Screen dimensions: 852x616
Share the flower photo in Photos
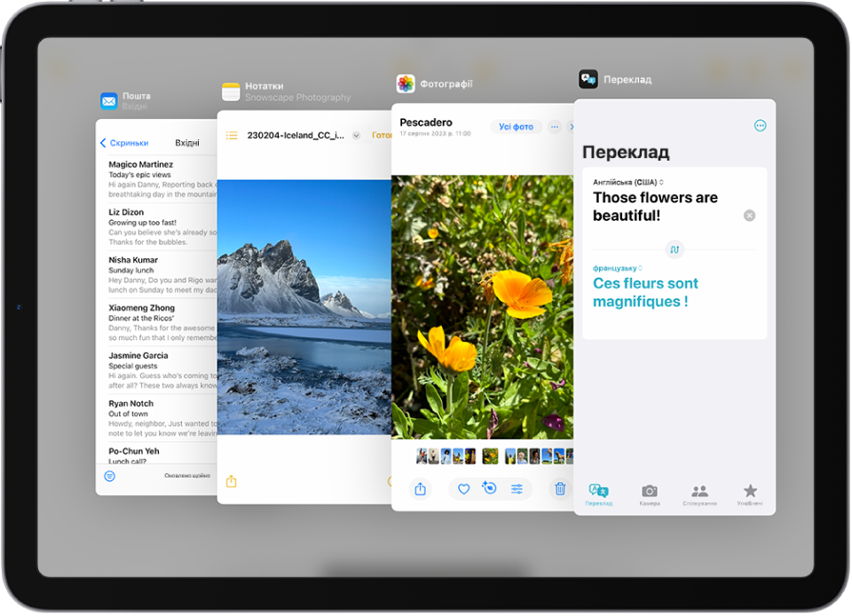point(420,489)
